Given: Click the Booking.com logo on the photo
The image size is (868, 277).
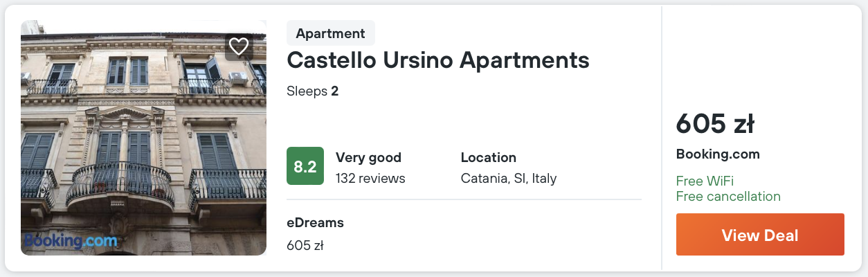Looking at the screenshot, I should 71,241.
